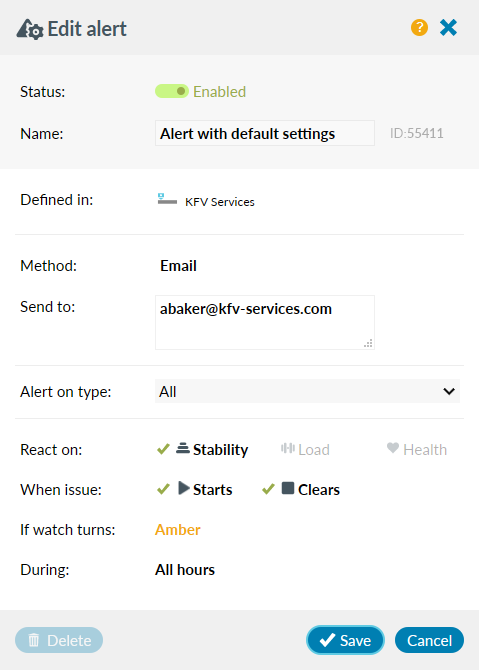
Task: Click the Amber watch color value
Action: (177, 530)
